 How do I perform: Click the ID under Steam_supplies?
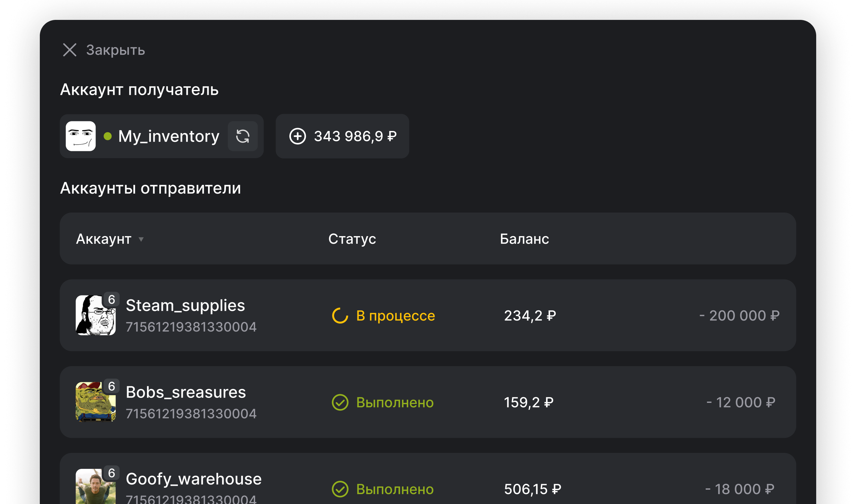pos(191,327)
